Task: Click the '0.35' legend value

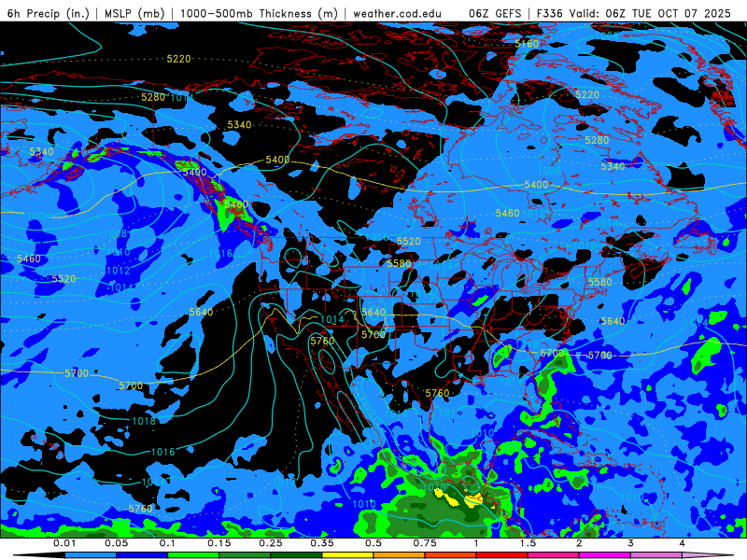Action: [x=322, y=543]
